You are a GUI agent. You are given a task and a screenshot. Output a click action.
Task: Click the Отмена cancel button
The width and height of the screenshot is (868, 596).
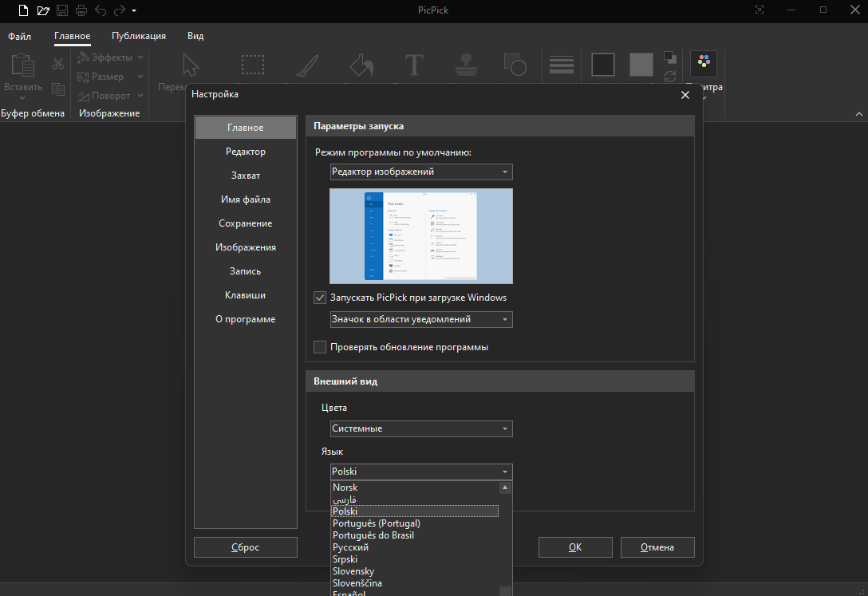657,547
